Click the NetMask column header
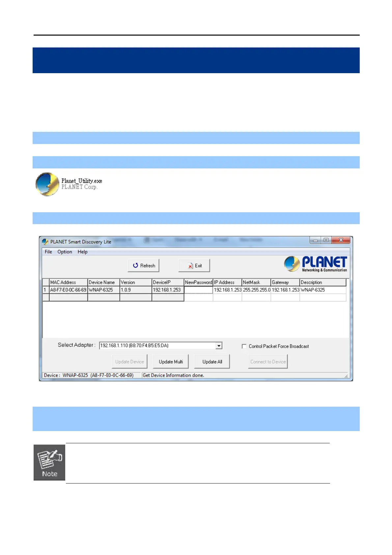 point(256,282)
